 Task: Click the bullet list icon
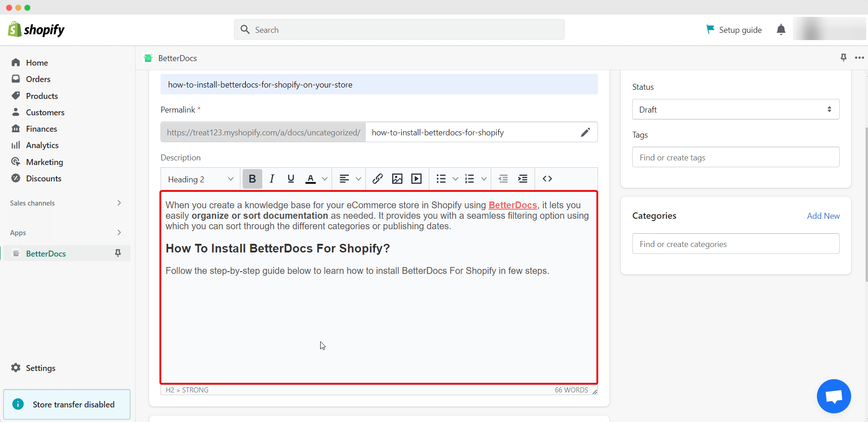tap(441, 179)
